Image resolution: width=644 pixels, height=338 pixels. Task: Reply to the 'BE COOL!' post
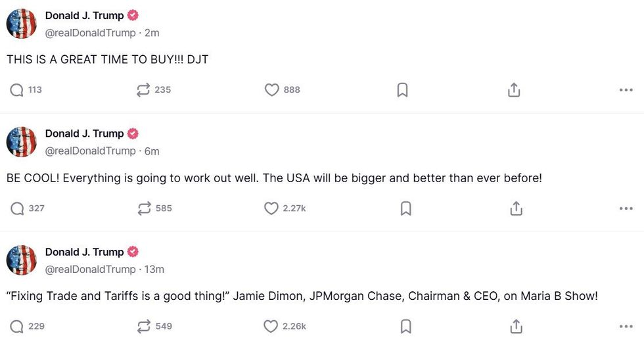coord(17,208)
